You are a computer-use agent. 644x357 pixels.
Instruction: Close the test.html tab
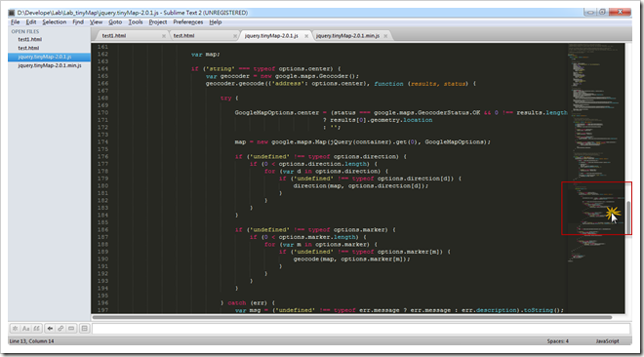click(235, 36)
